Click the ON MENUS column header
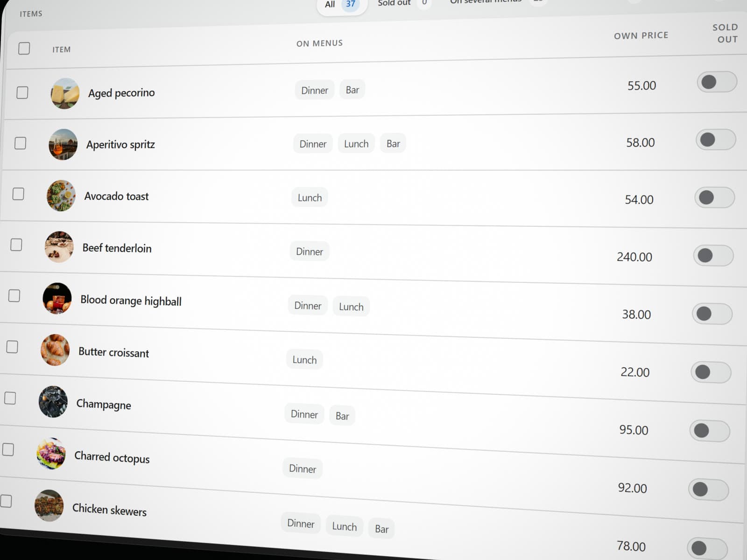The height and width of the screenshot is (560, 747). click(320, 43)
